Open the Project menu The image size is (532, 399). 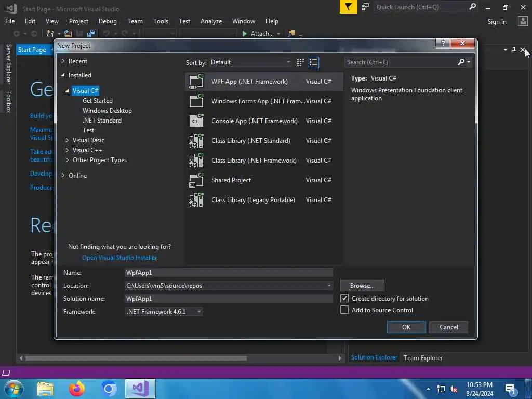(x=78, y=21)
